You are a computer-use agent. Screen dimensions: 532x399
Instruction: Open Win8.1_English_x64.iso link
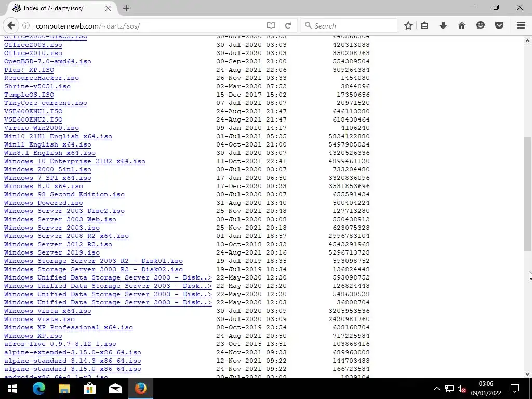[50, 153]
